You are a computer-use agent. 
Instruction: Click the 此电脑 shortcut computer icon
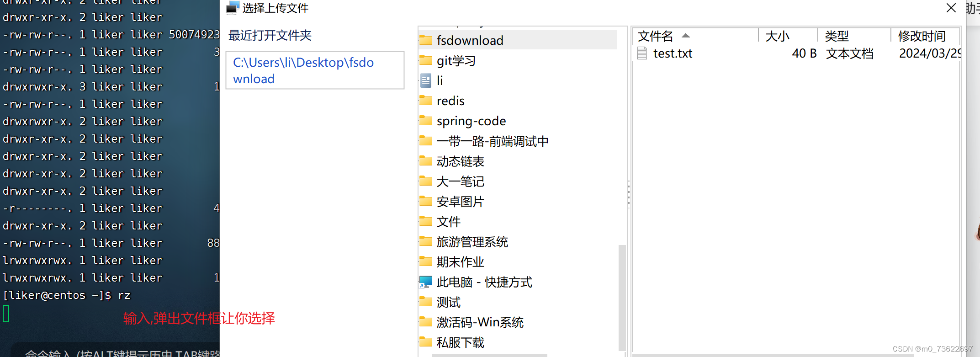click(x=426, y=282)
